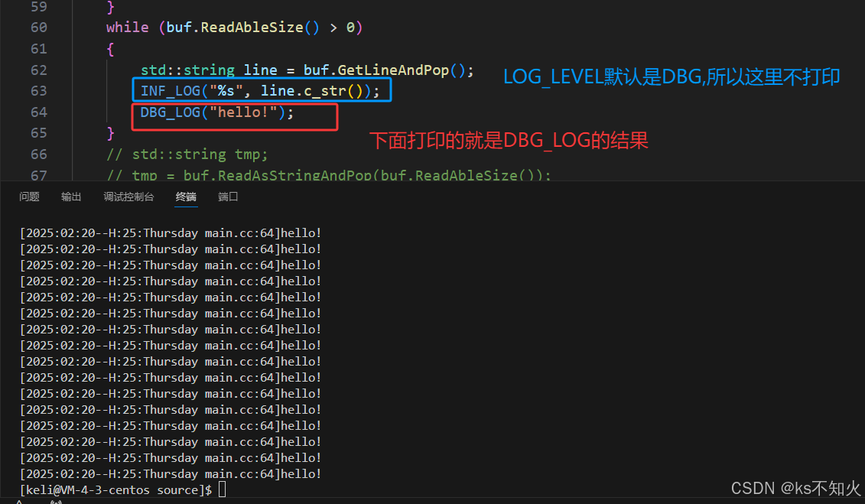Click the first hello! log line in terminal
The width and height of the screenshot is (865, 504).
coord(170,233)
